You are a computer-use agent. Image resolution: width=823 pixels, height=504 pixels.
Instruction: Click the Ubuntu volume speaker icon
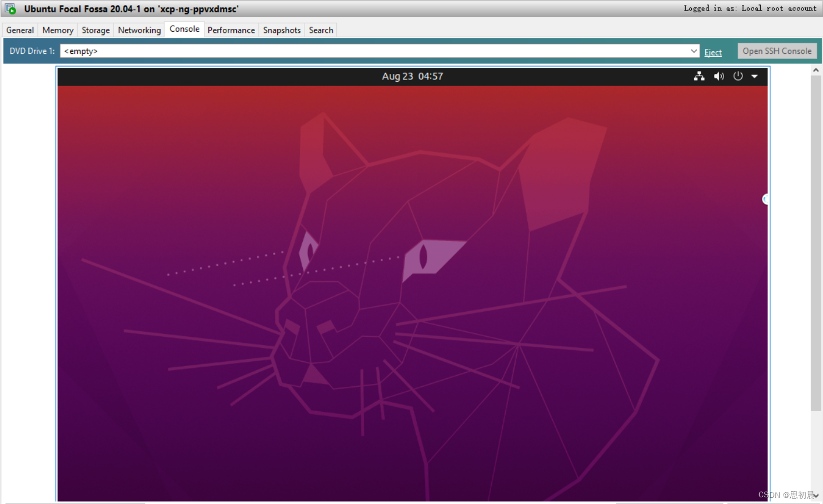click(719, 76)
